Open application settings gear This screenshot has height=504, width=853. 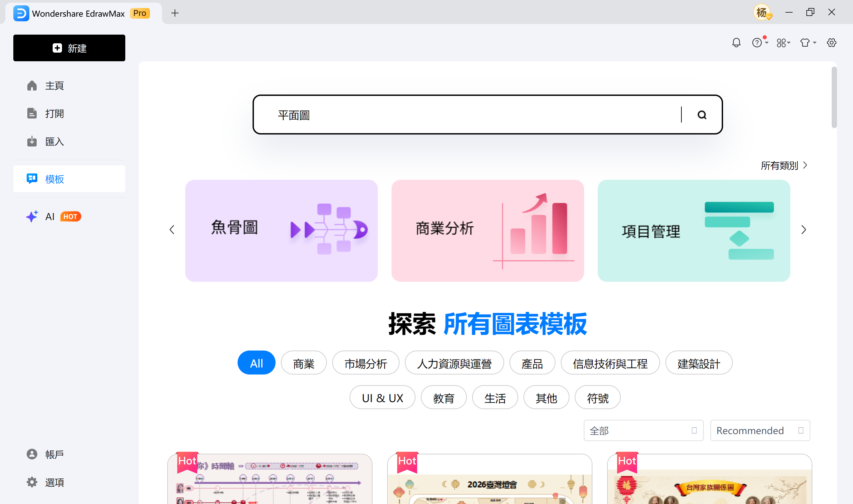[x=831, y=43]
